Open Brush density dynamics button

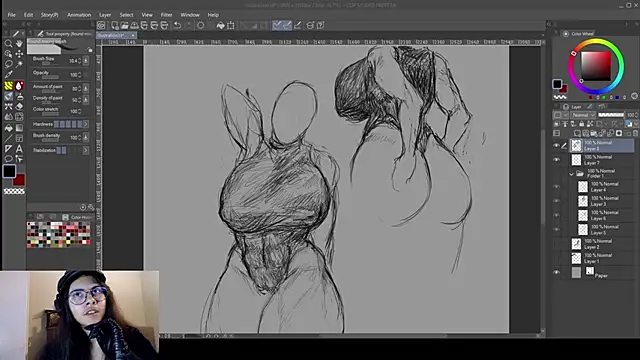86,138
